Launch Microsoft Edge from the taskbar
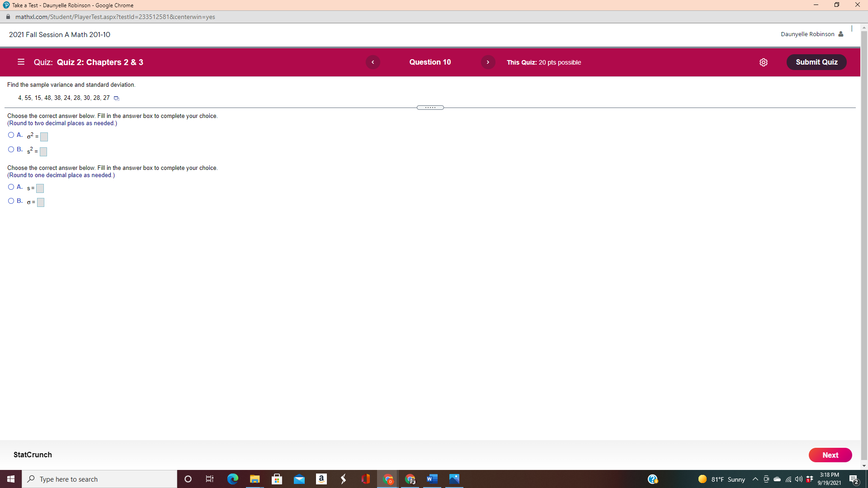Screen dimensions: 868x488 click(232, 479)
